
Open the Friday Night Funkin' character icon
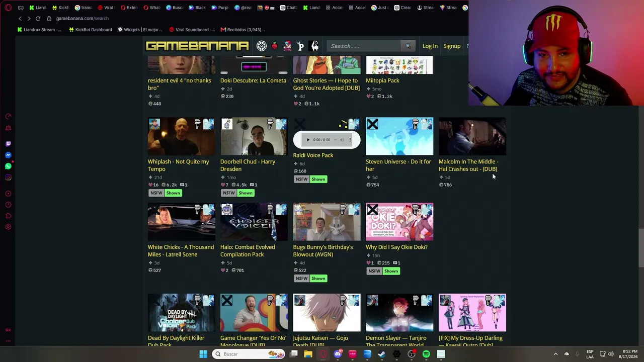287,46
